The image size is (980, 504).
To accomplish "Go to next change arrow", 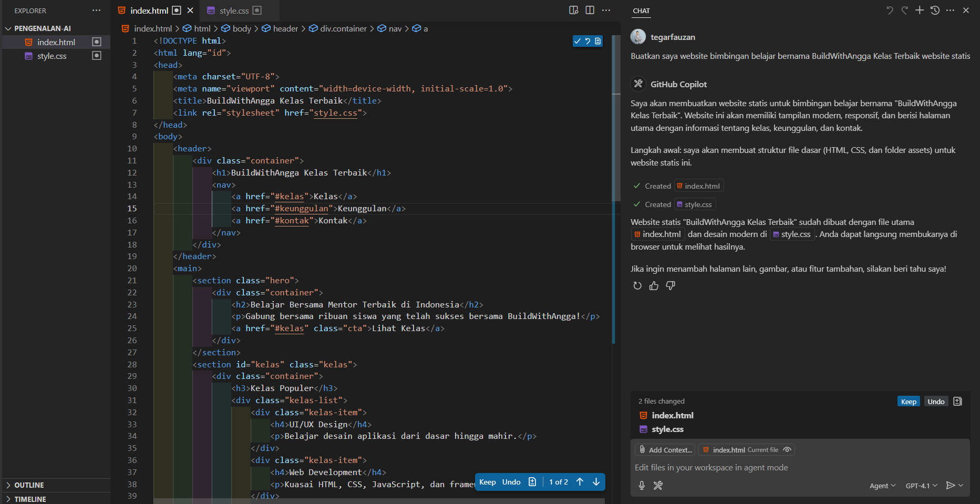I will point(596,482).
